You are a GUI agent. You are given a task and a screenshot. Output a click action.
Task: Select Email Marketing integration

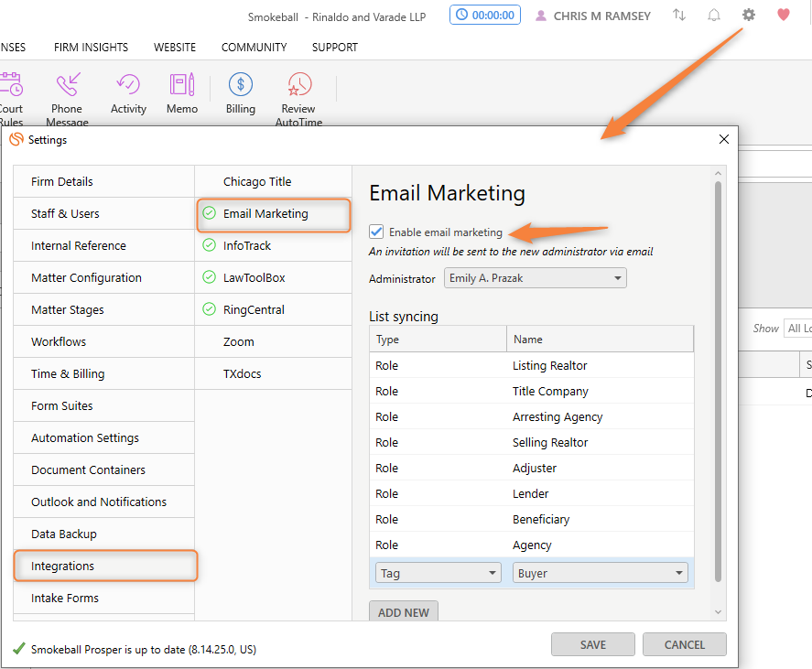pos(274,214)
